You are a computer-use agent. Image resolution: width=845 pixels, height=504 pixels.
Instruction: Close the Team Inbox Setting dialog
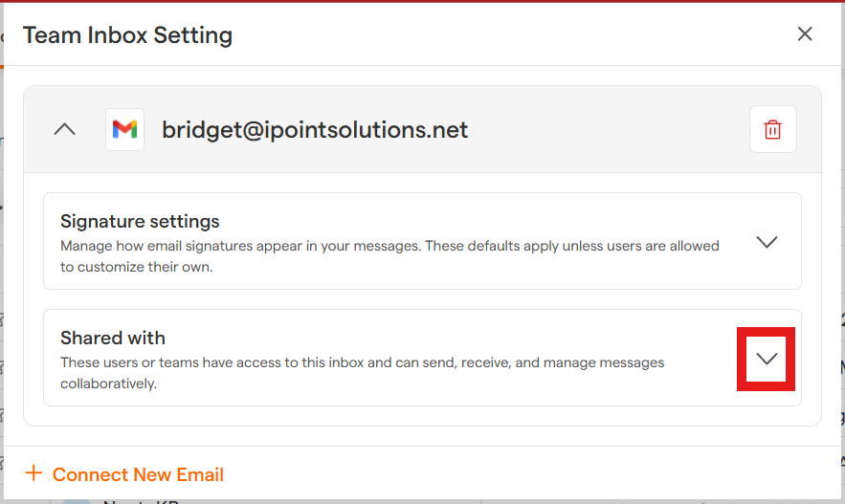point(805,34)
